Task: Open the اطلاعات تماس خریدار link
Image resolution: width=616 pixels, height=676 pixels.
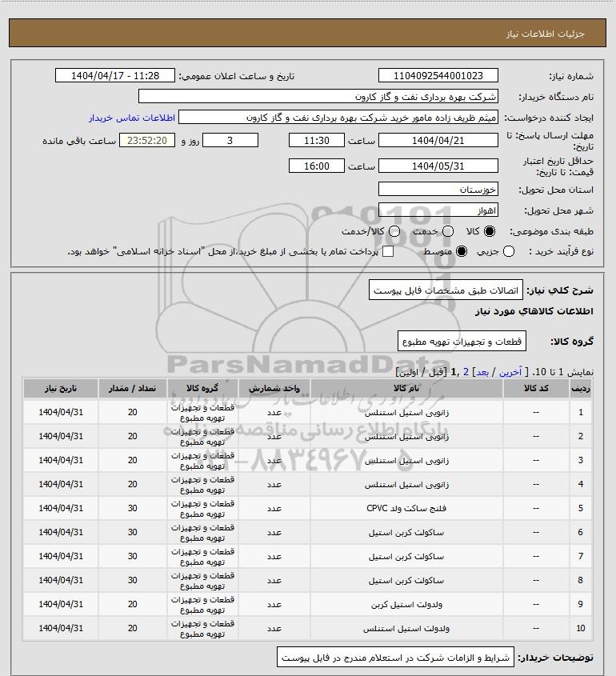Action: click(132, 118)
